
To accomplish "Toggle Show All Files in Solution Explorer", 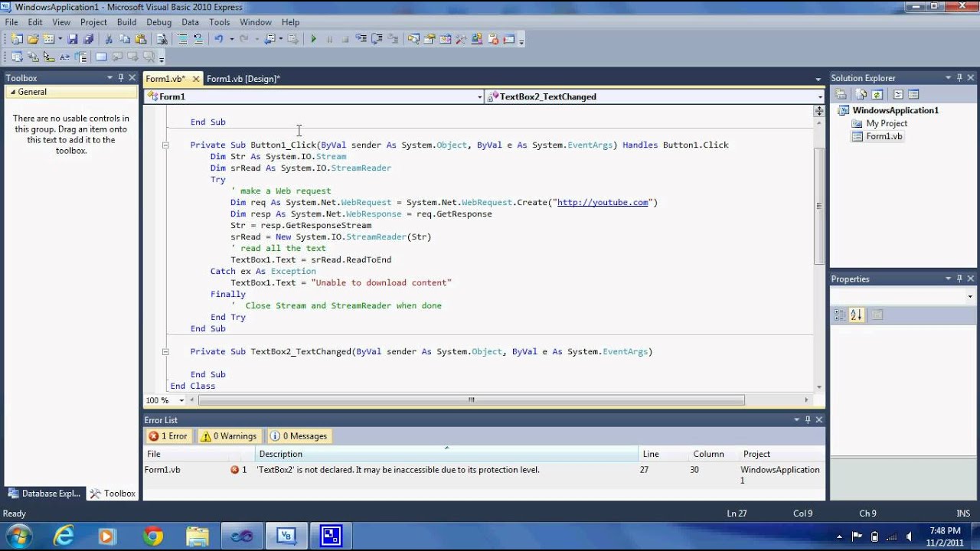I will click(x=861, y=94).
